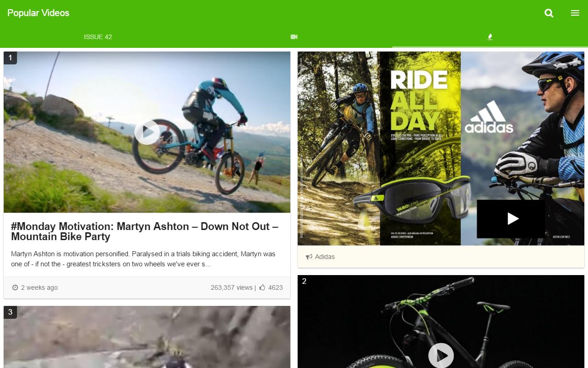Image resolution: width=588 pixels, height=368 pixels.
Task: Switch to the video camera tab
Action: [x=294, y=37]
